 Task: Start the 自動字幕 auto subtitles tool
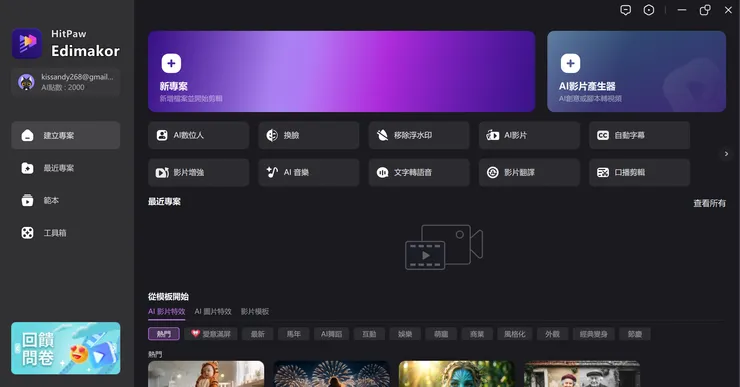coord(639,135)
